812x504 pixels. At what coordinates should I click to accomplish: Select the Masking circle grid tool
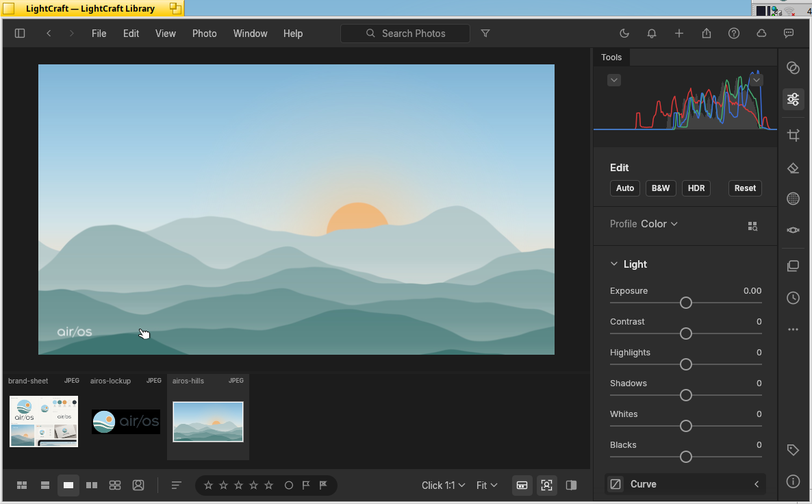pyautogui.click(x=793, y=199)
